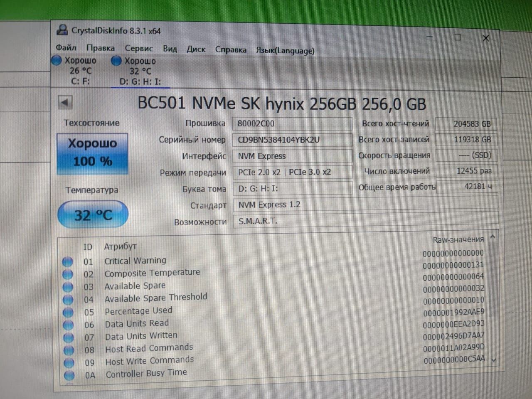This screenshot has width=532, height=399.
Task: Click power on count value 12455 раз
Action: (466, 171)
